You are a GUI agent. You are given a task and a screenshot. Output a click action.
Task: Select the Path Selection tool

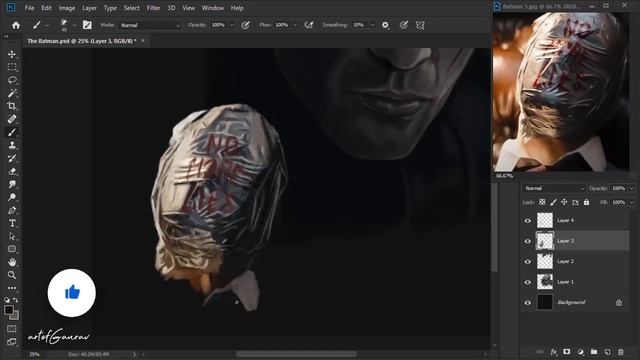[x=12, y=237]
